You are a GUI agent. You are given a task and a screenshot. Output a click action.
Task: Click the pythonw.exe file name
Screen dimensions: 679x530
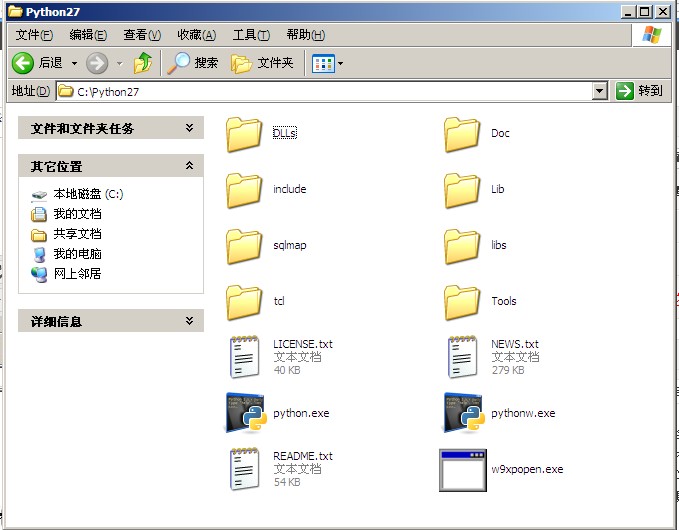tap(523, 413)
